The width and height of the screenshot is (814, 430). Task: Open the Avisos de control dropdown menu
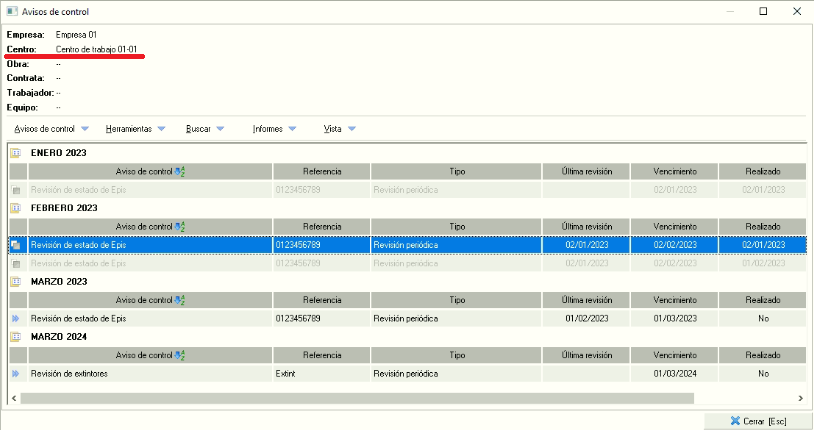coord(52,129)
